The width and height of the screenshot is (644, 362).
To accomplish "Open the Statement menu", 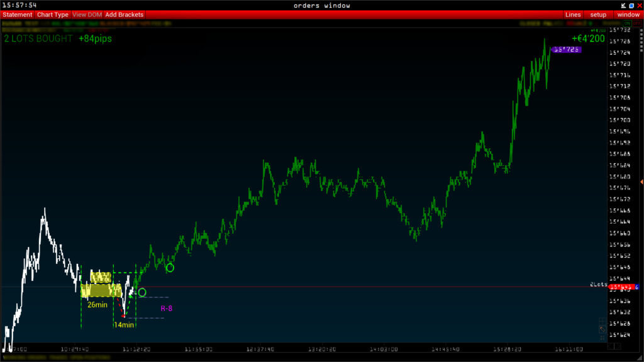I will click(x=17, y=14).
